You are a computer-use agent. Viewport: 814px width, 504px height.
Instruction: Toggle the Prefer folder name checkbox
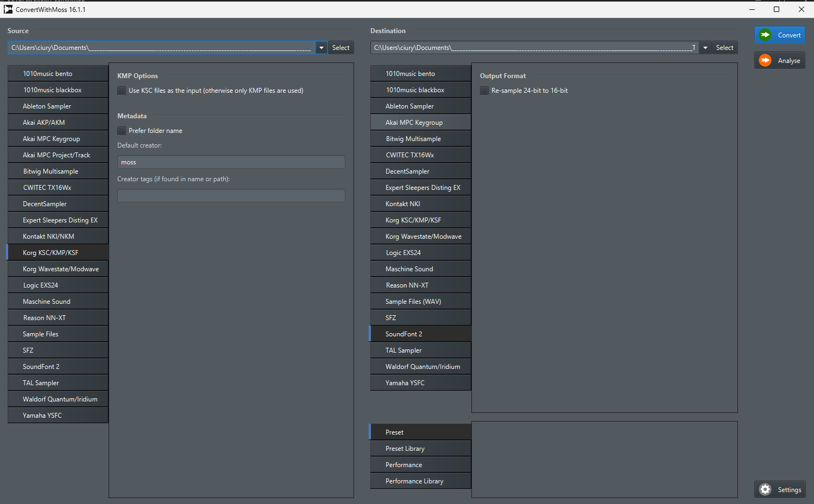(122, 131)
